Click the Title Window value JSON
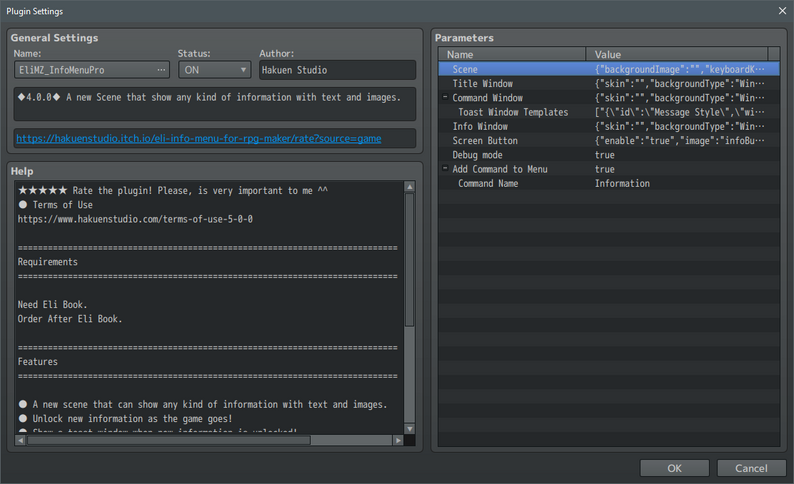This screenshot has width=794, height=484. point(680,84)
